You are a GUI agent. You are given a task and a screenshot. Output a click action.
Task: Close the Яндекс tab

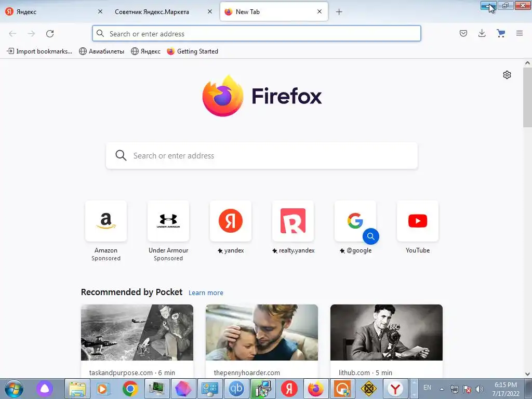coord(100,11)
